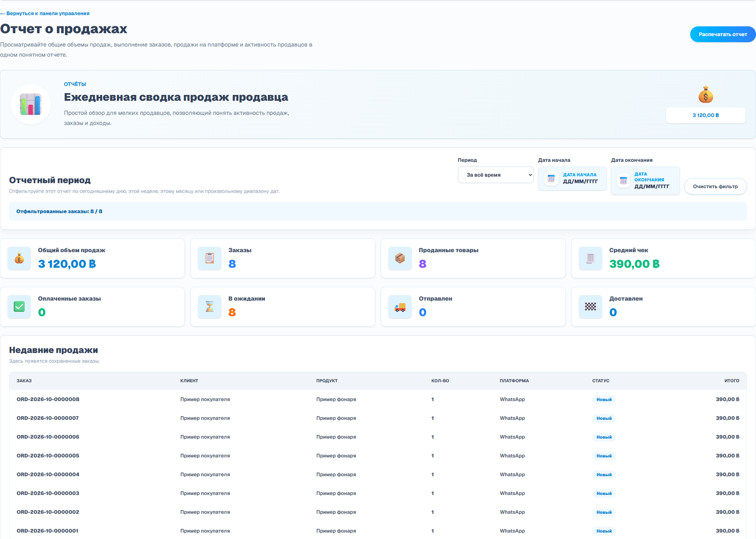
Task: Click the ЗАКАЗ column header
Action: [24, 381]
